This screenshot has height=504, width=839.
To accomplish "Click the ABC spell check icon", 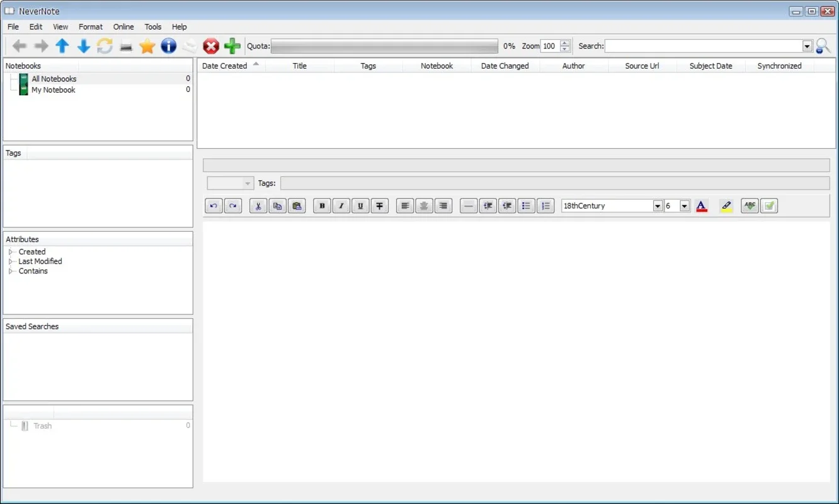I will click(750, 206).
